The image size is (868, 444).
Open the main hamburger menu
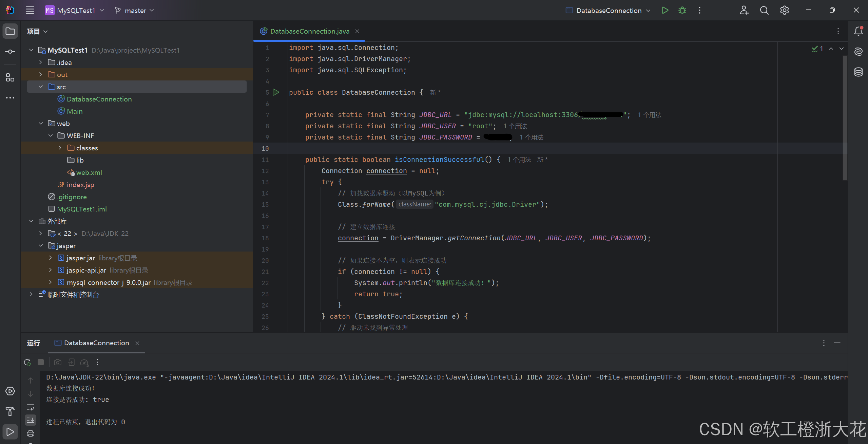point(30,10)
